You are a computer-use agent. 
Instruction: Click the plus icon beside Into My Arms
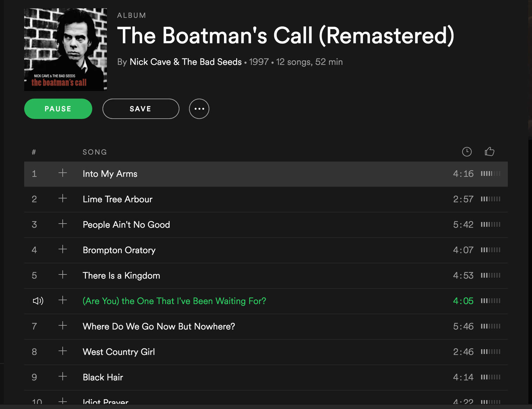63,173
